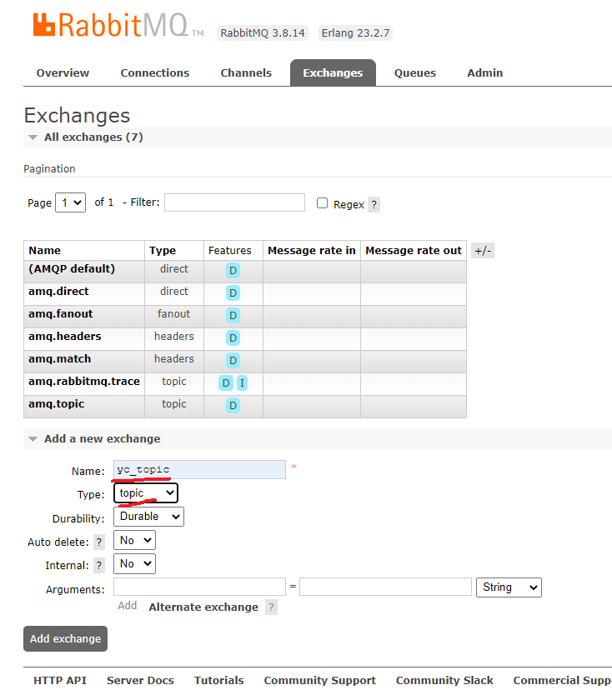Open the Internal help question mark

(99, 566)
